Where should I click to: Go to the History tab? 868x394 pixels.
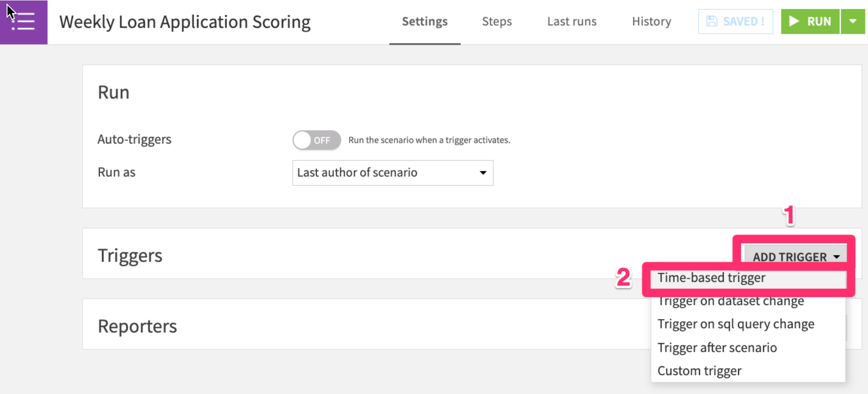pos(651,21)
